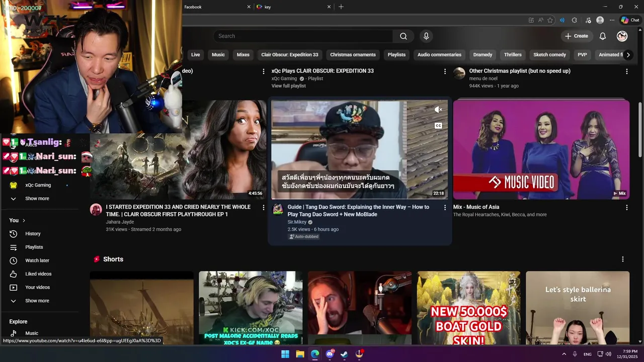Click the Edge split screen apps icon
This screenshot has width=644, height=362.
[531, 20]
